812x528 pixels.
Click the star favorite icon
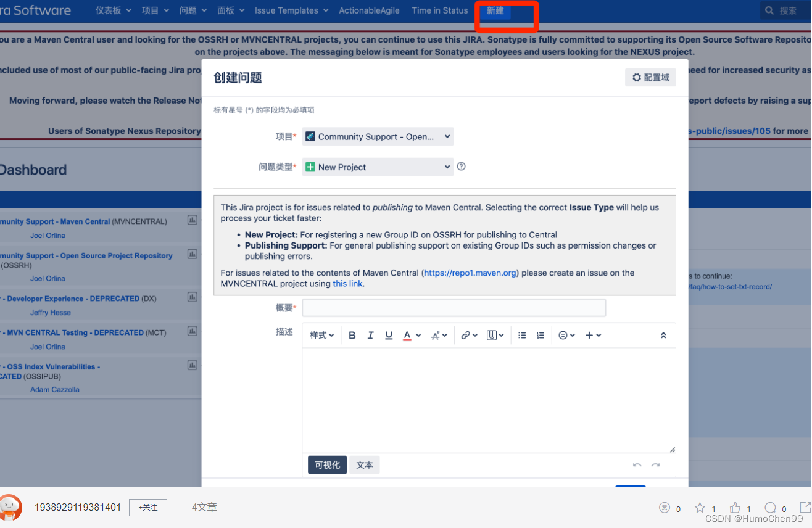click(x=700, y=508)
